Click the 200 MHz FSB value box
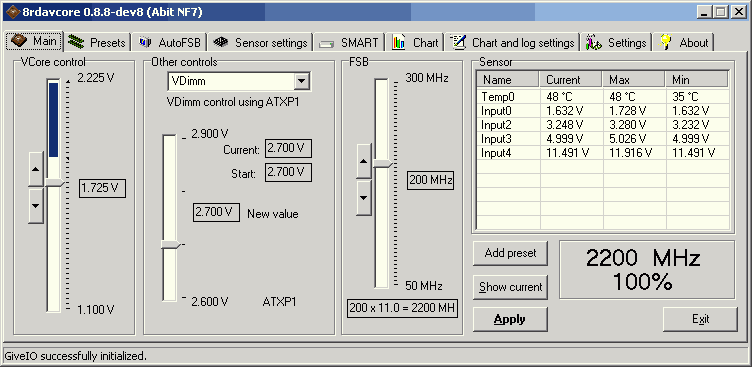The image size is (752, 367). 431,180
